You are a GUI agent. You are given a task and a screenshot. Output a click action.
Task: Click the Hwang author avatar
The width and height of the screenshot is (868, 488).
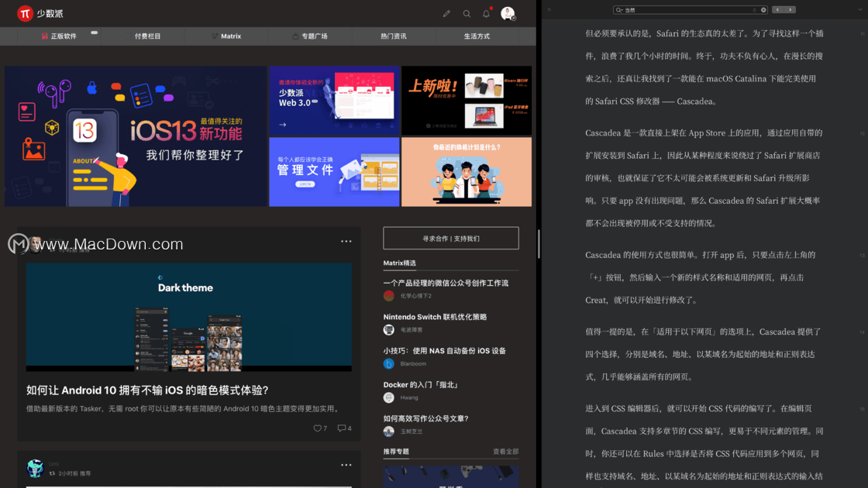point(388,397)
